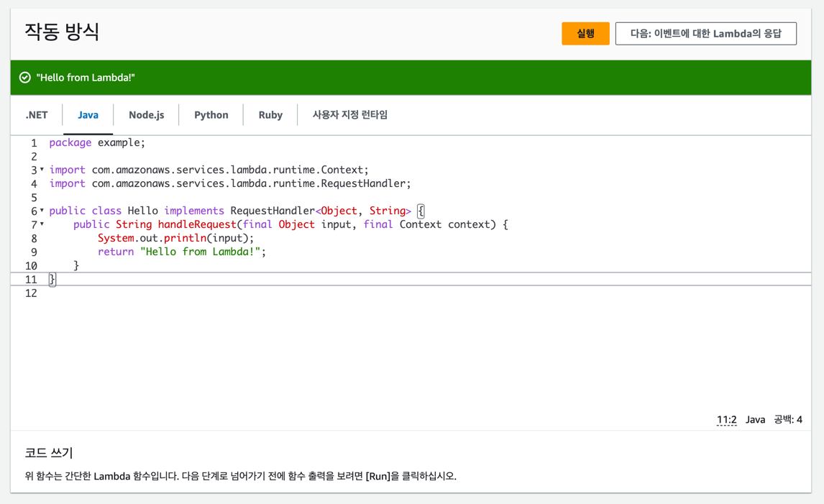Open the Ruby tab
Screen dimensions: 824x504
click(270, 114)
